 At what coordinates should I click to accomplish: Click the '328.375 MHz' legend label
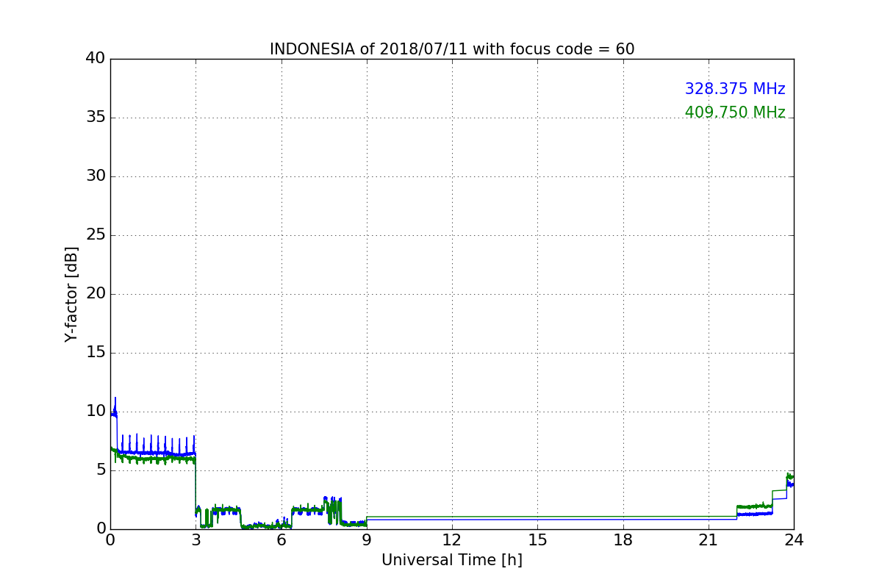(x=735, y=89)
